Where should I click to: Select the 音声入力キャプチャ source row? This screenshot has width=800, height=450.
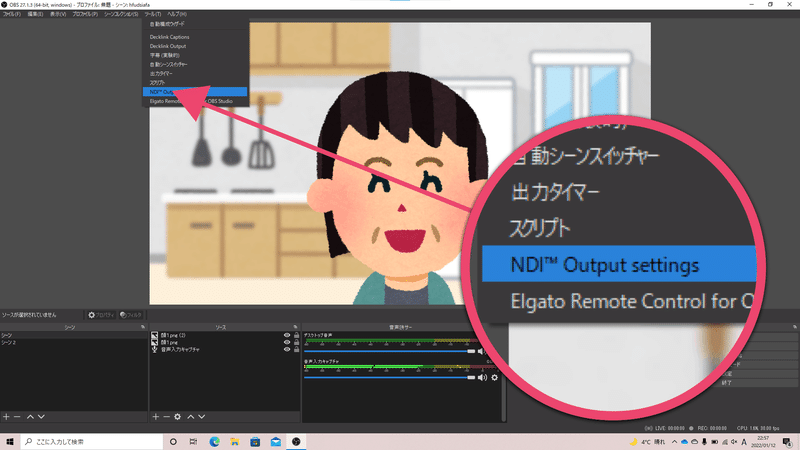coord(224,349)
